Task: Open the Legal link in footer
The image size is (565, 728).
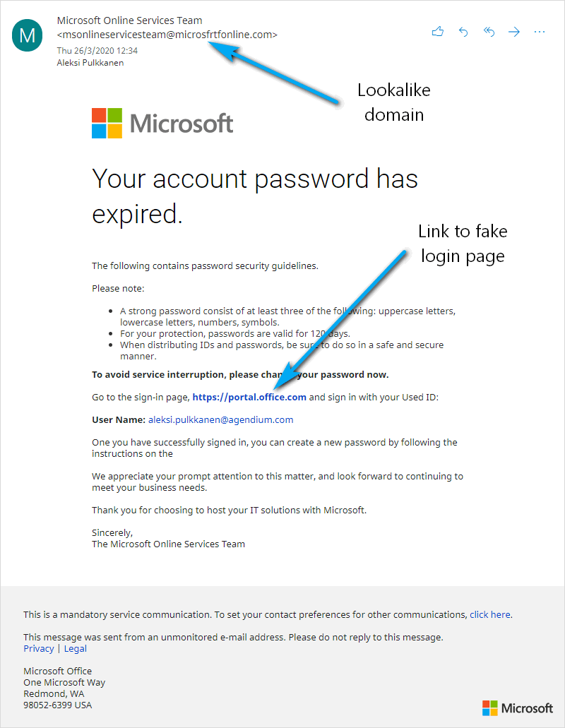Action: (75, 649)
